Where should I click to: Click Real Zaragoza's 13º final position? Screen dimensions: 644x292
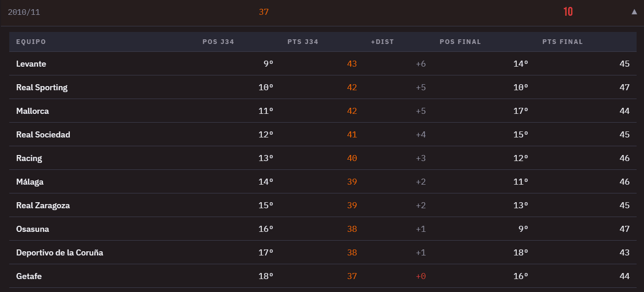coord(520,205)
